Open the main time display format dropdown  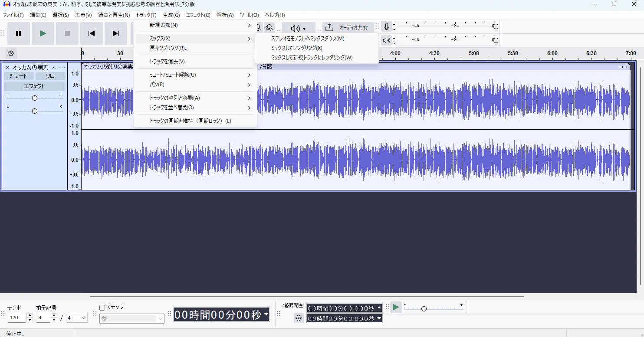point(266,315)
